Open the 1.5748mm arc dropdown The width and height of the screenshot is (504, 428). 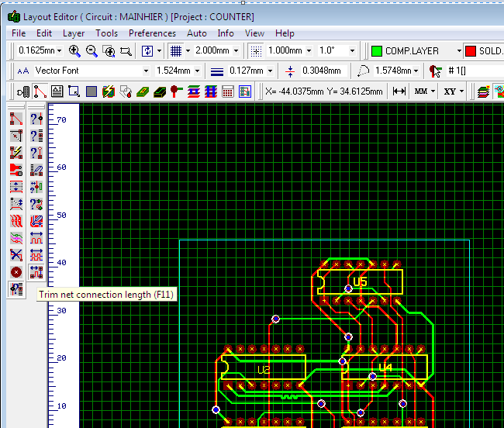[x=416, y=71]
